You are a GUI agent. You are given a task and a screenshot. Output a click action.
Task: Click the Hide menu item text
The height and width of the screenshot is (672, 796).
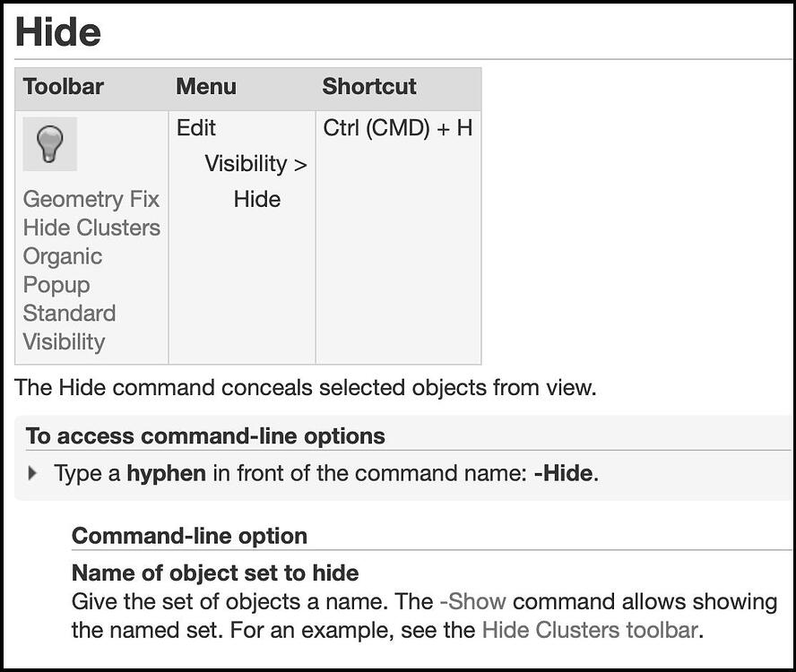point(257,199)
